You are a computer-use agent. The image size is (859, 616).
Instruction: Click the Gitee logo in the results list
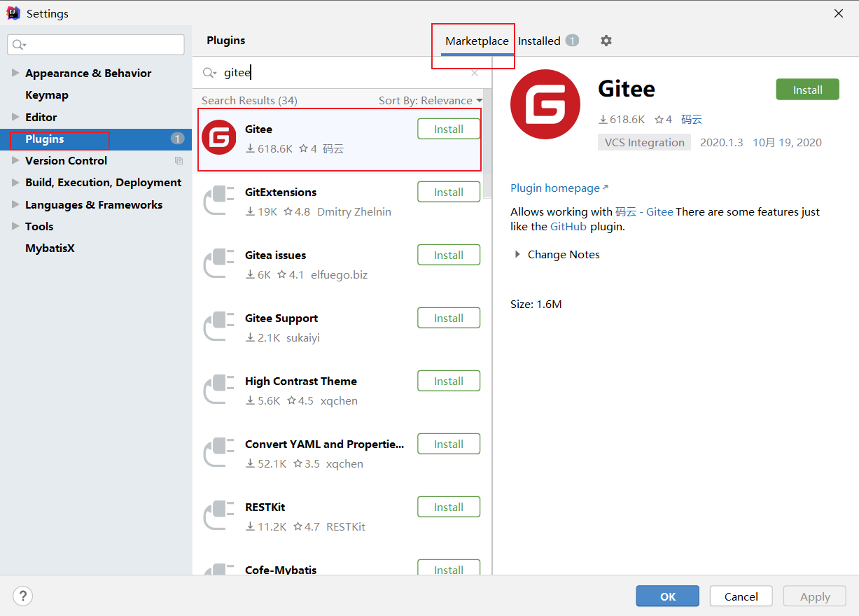pos(219,138)
